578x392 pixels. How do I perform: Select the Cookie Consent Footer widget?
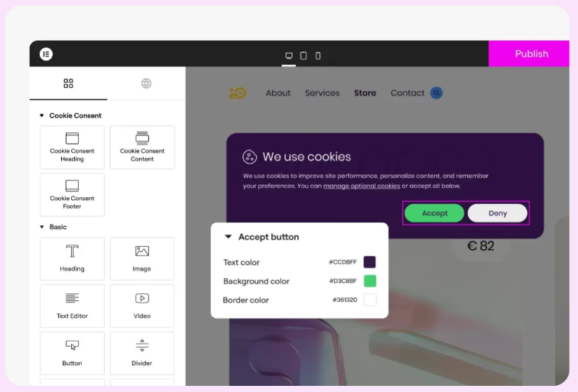tap(72, 195)
